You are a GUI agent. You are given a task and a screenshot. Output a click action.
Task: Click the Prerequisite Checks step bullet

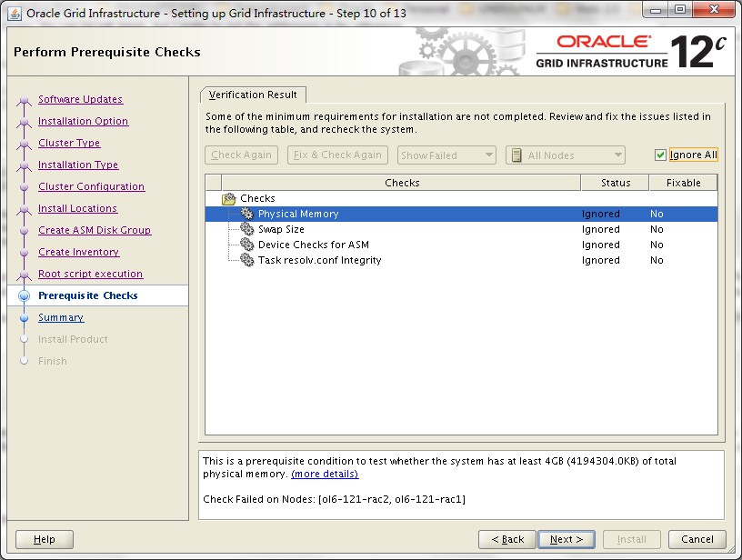[x=25, y=295]
